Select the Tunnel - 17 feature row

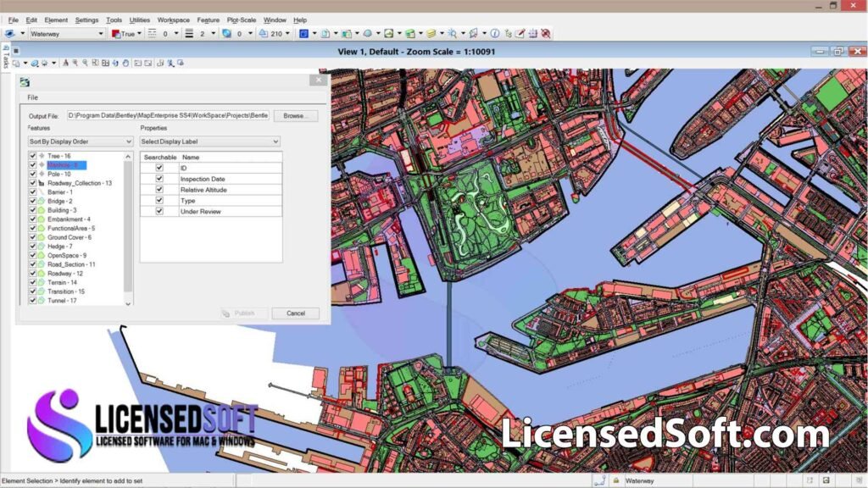click(62, 301)
